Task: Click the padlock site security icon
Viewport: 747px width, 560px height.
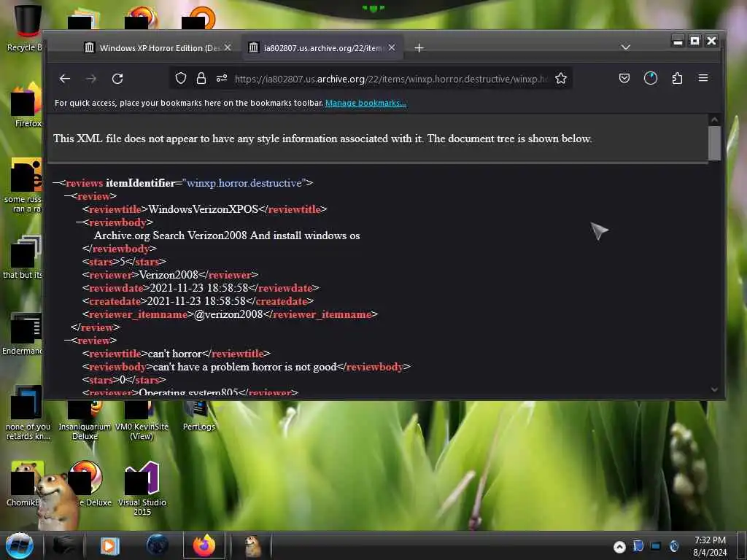Action: tap(201, 78)
